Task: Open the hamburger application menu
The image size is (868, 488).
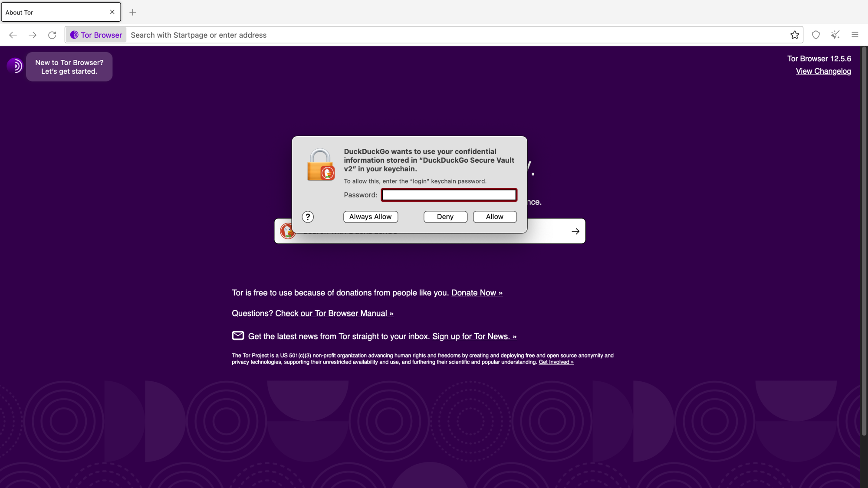Action: click(x=855, y=35)
